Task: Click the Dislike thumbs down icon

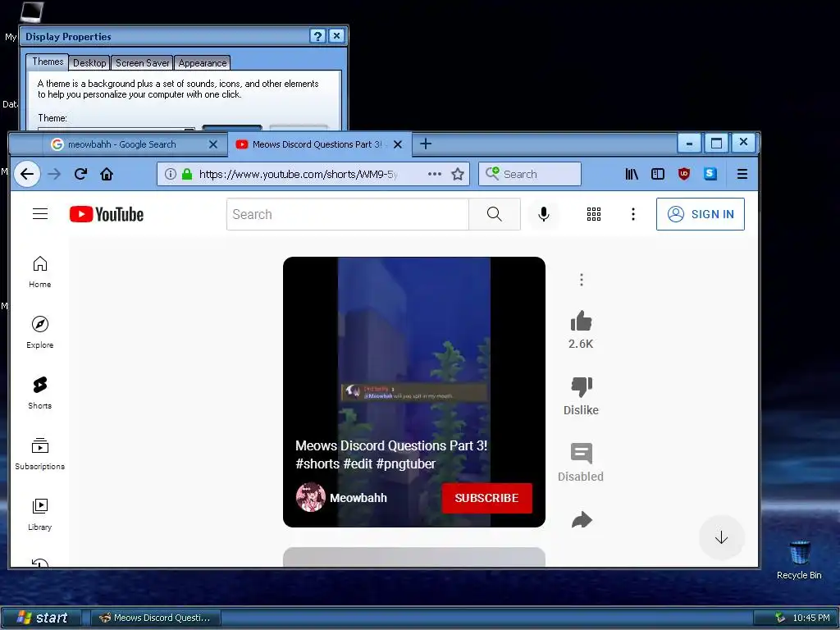Action: click(582, 387)
